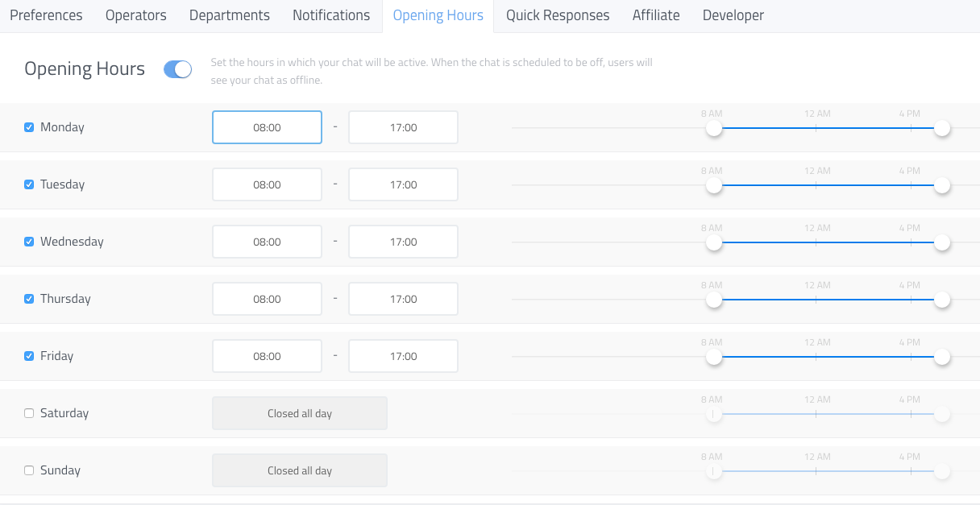Click Friday's start time slider handle
980x505 pixels.
tap(713, 357)
